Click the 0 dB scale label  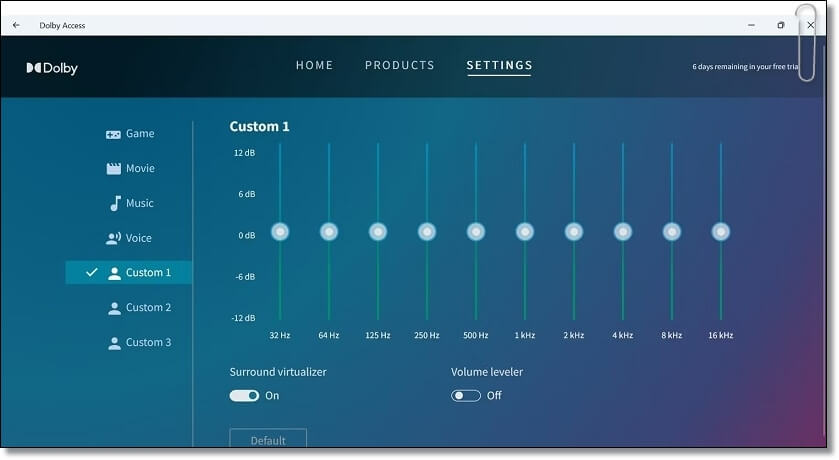click(x=247, y=235)
